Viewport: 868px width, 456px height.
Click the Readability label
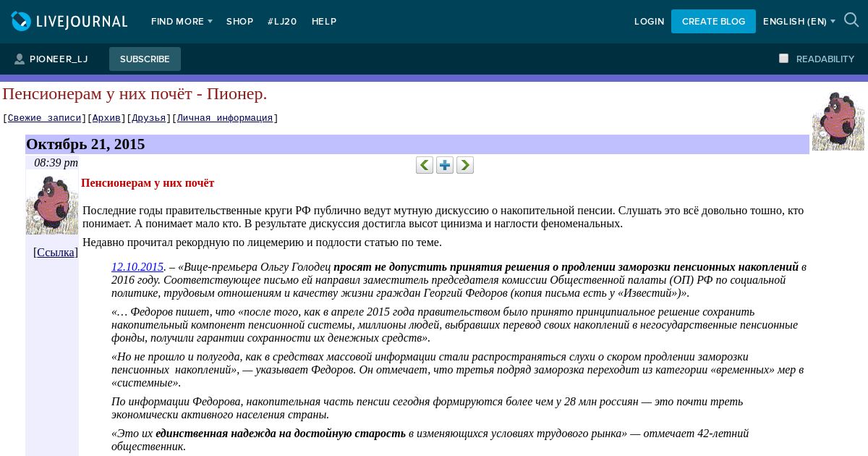[825, 59]
